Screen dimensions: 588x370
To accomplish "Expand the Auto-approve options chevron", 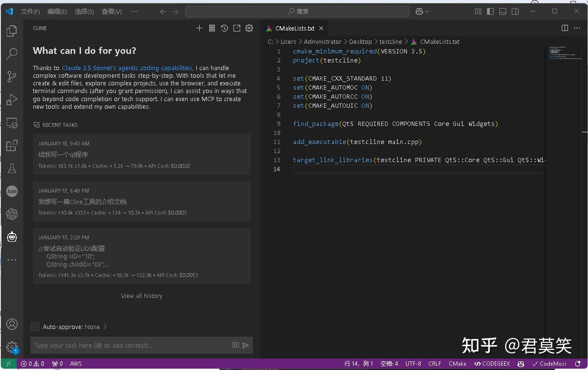I will (x=105, y=327).
